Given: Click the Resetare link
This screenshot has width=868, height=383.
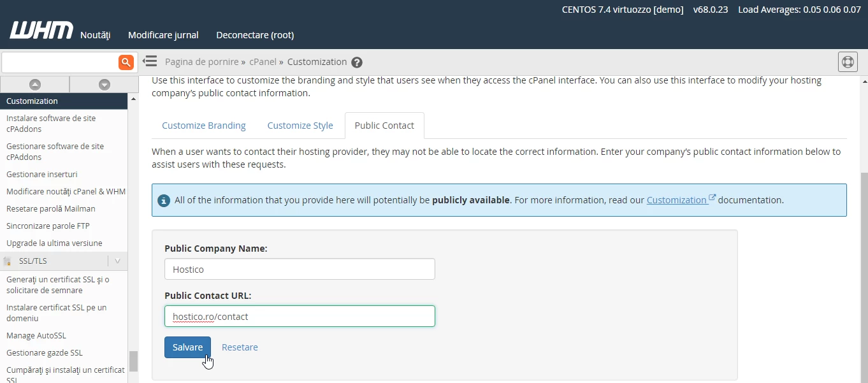Looking at the screenshot, I should [x=240, y=347].
